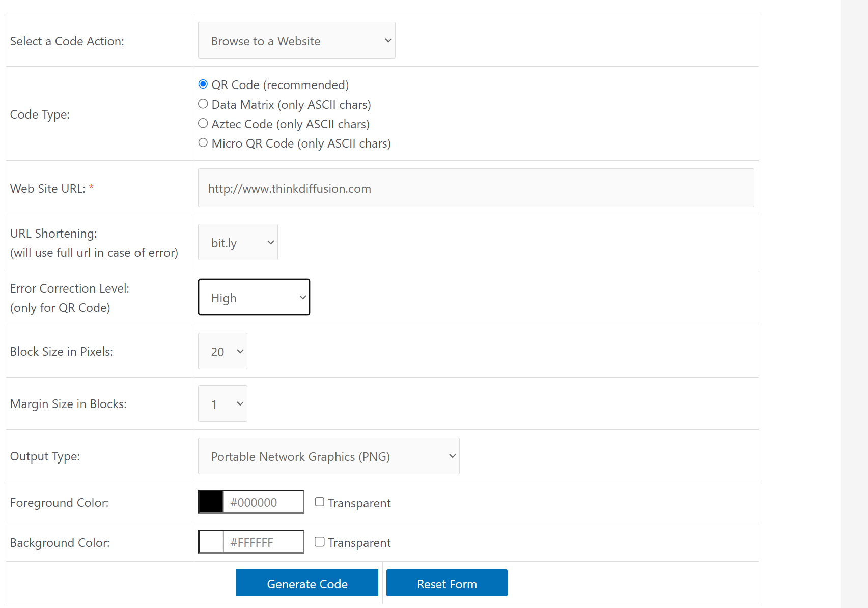This screenshot has width=868, height=608.
Task: Click the foreground color #000000 hex field
Action: (x=263, y=502)
